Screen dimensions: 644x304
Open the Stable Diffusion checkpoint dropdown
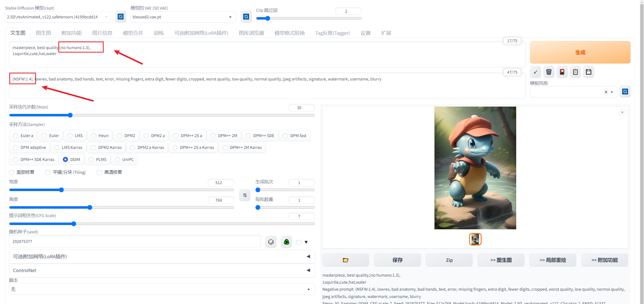tap(58, 17)
